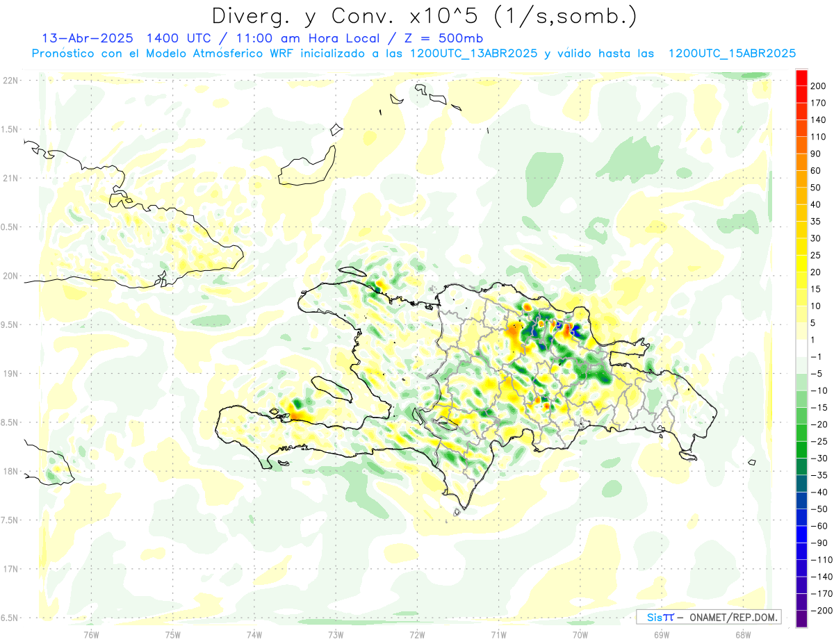Click the '1400 UTC' time label
834x644 pixels.
[179, 38]
